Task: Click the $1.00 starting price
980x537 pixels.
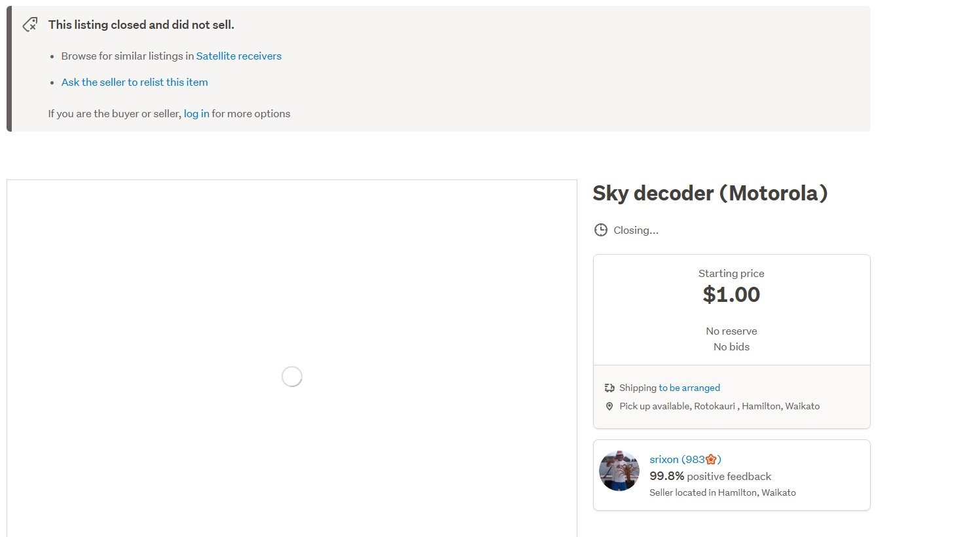Action: pyautogui.click(x=731, y=295)
